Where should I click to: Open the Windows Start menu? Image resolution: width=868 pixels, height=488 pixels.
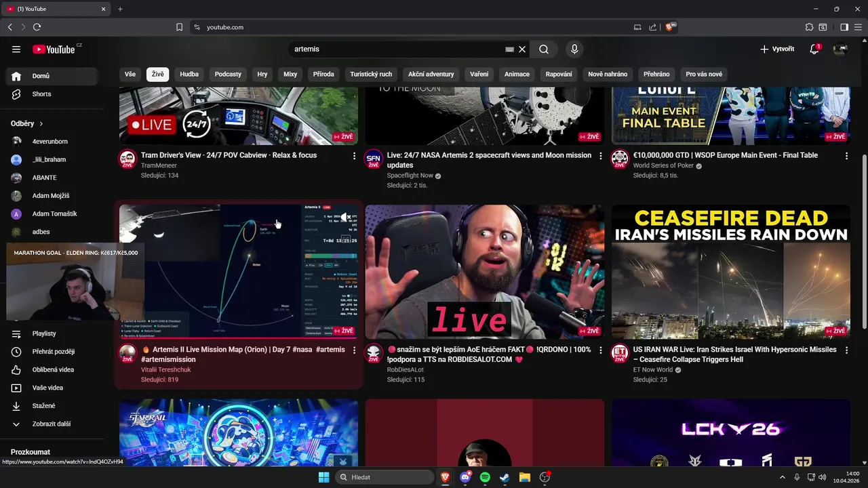[323, 477]
